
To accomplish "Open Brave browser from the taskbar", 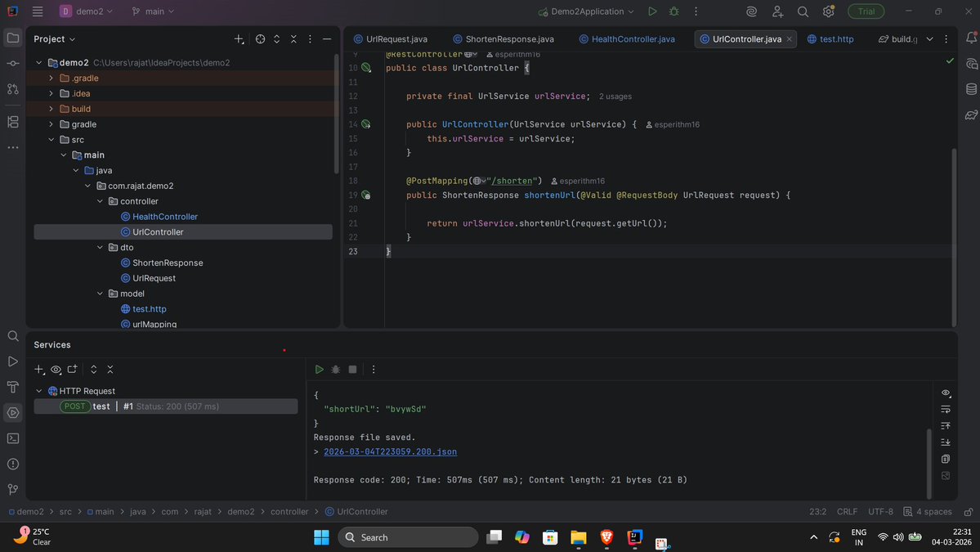I will [x=606, y=537].
